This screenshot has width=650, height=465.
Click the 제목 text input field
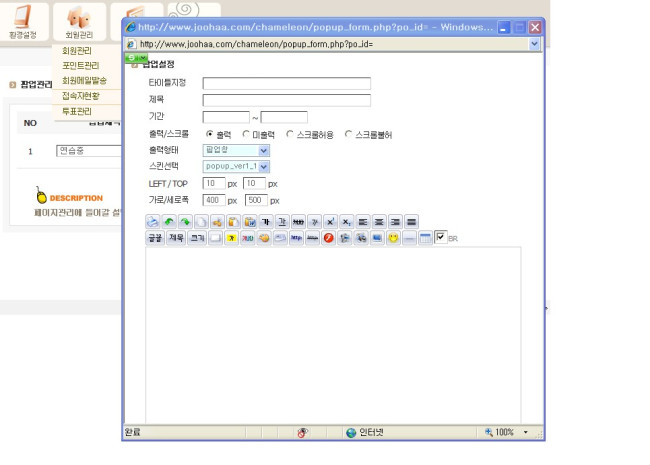coord(286,100)
